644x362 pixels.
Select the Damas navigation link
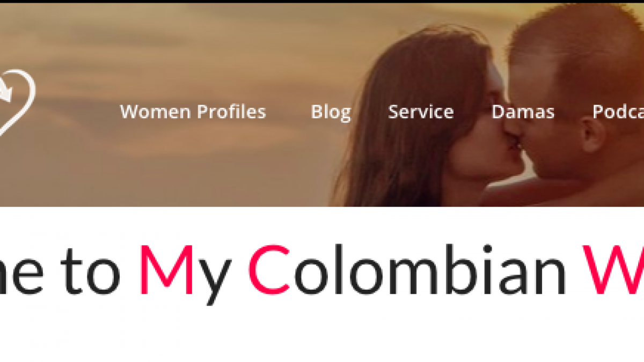(x=523, y=112)
